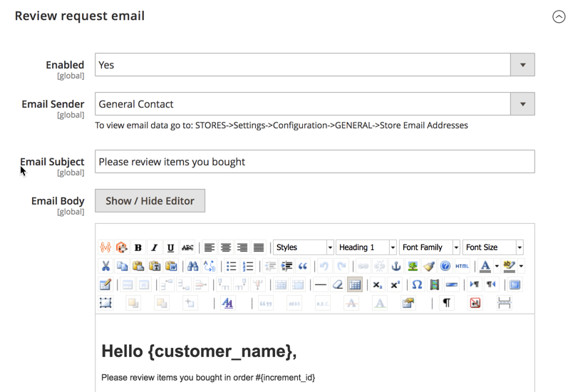
Task: Click the Show / Hide Editor button
Action: pyautogui.click(x=150, y=201)
